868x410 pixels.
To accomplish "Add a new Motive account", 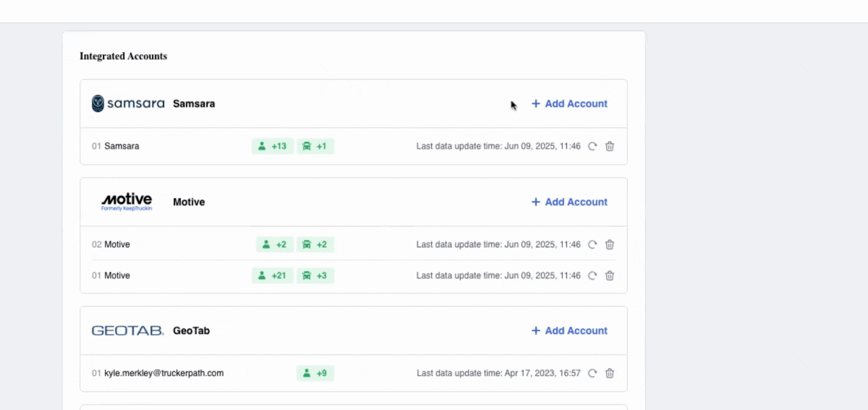I will 569,202.
